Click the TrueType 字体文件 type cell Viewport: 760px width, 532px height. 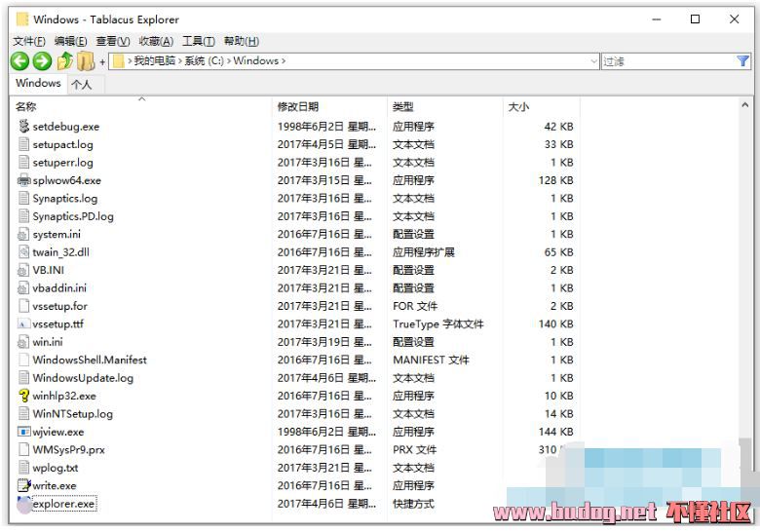[x=438, y=323]
